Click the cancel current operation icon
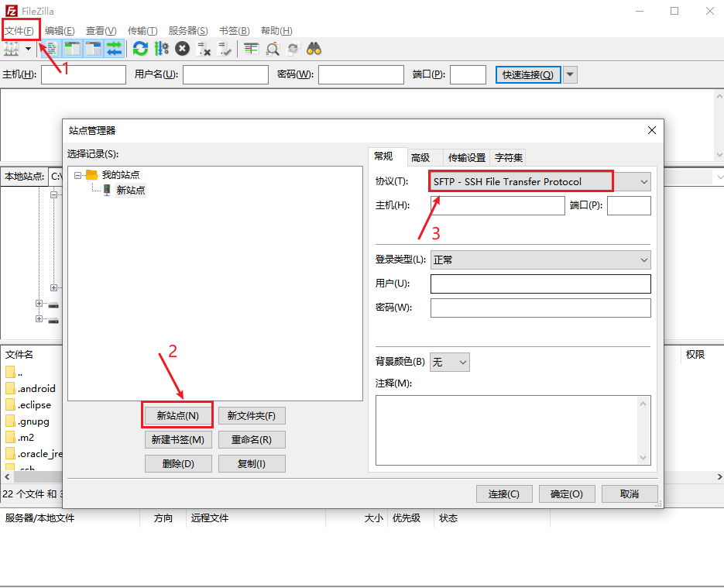 [x=183, y=49]
